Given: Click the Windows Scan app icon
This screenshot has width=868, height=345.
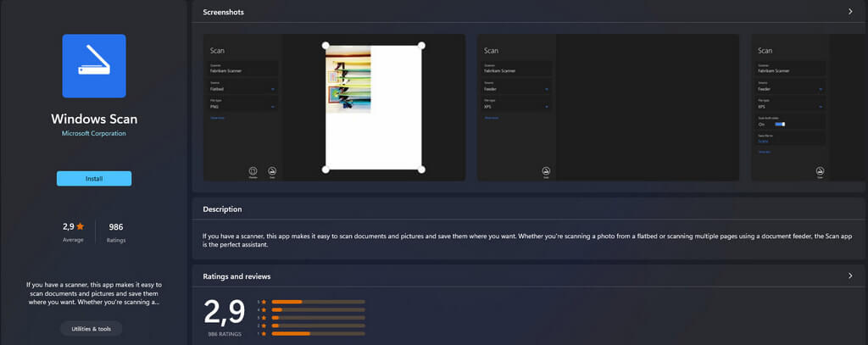Looking at the screenshot, I should [x=94, y=66].
